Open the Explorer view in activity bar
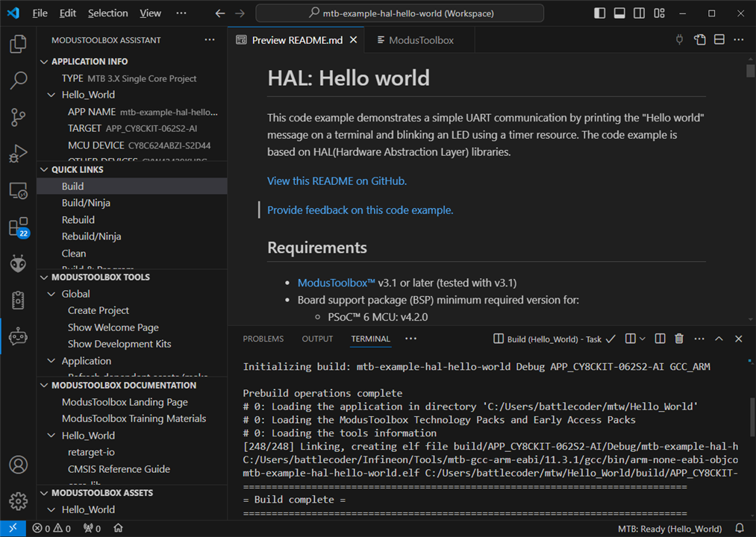 pos(18,45)
